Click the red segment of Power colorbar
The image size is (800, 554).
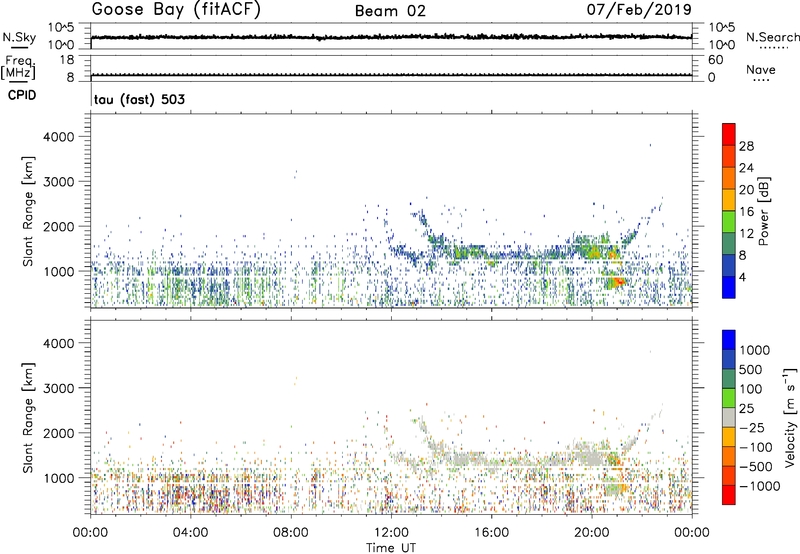(x=728, y=132)
